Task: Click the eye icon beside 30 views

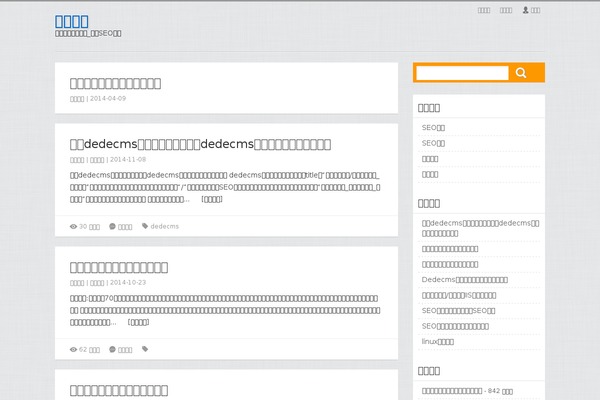Action: (x=73, y=227)
